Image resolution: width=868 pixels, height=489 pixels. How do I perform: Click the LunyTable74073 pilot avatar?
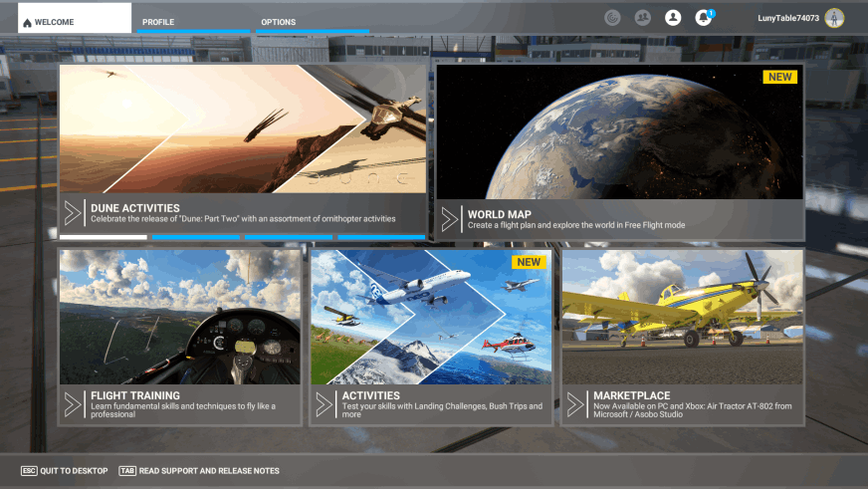pyautogui.click(x=834, y=18)
